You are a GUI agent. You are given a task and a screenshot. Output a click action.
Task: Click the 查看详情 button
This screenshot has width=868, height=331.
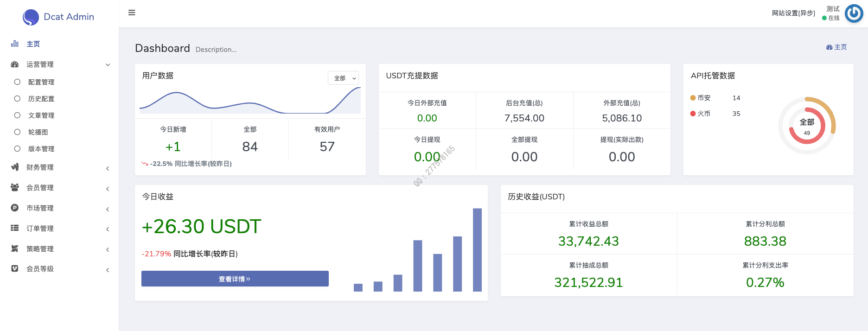[x=235, y=279]
